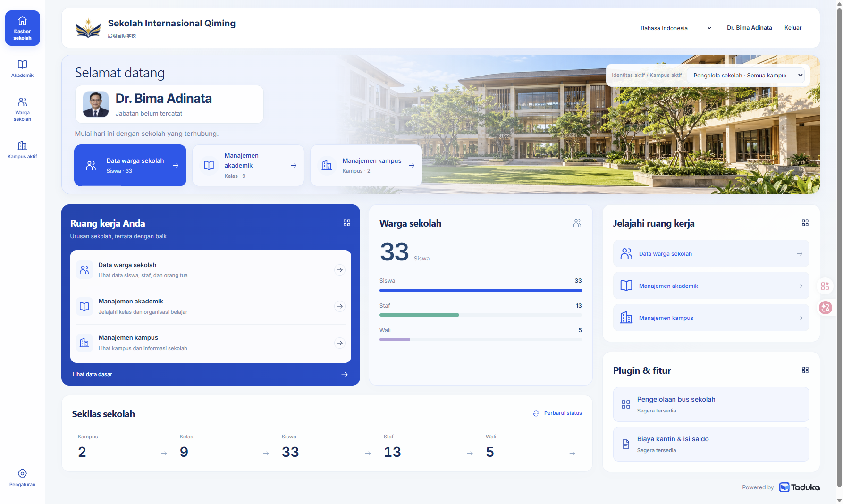843x504 pixels.
Task: Select Dasbor sekolah in the sidebar
Action: coord(22,28)
